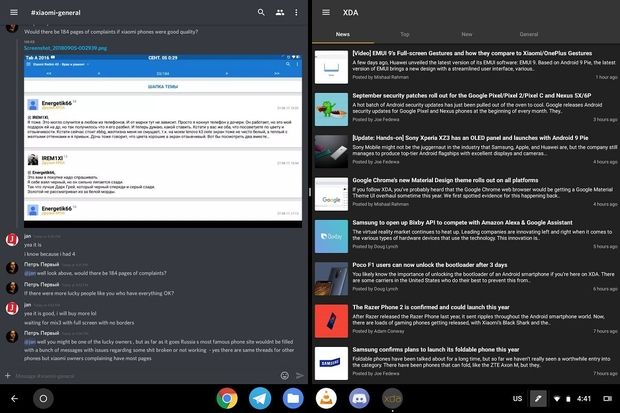Open quick settings via the 4:41 clock

point(584,398)
